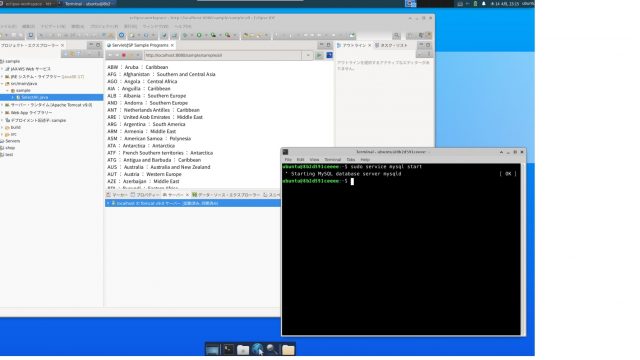Close the プロジェクト・エクスプローラー view tab

click(x=62, y=45)
